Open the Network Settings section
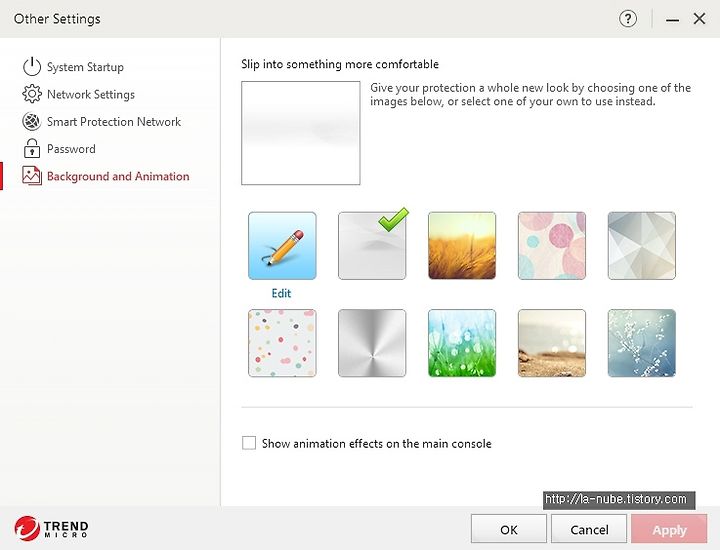Screen dimensions: 720x550 point(91,94)
